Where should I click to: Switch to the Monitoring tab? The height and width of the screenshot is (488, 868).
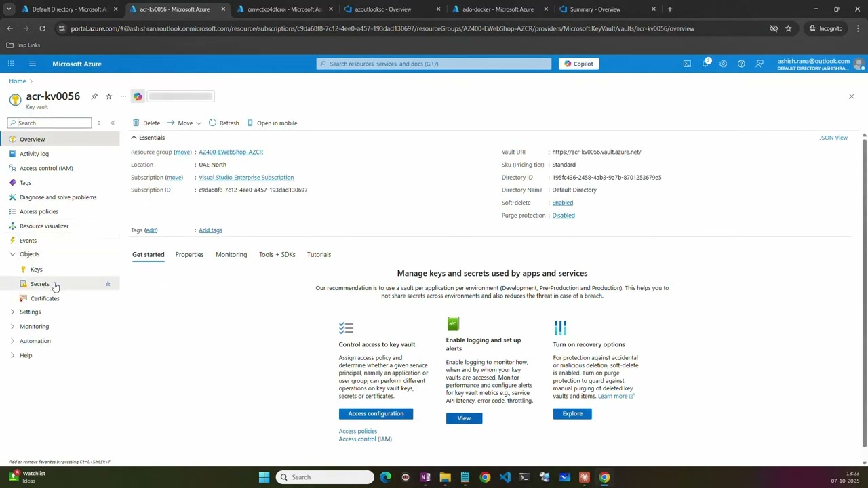tap(231, 254)
